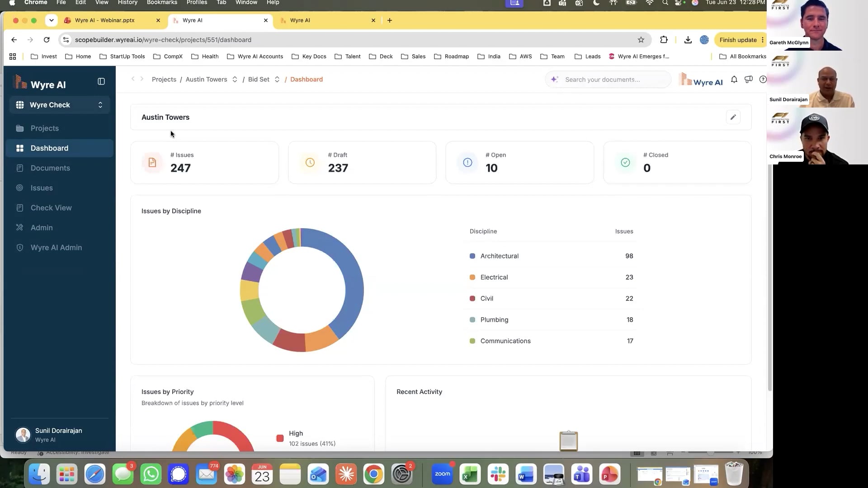Open Microsoft Excel from the Dock
Image resolution: width=868 pixels, height=488 pixels.
click(x=470, y=474)
